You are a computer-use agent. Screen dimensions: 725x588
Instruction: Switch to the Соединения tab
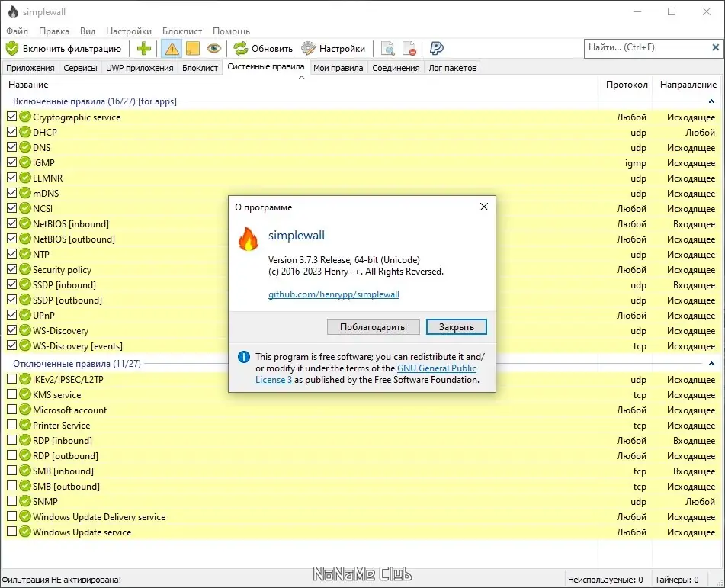(396, 68)
